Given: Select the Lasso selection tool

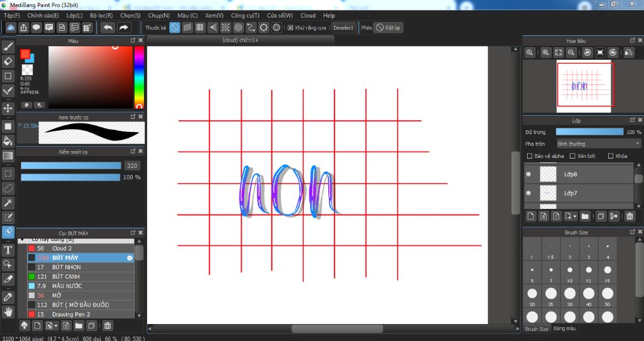Looking at the screenshot, I should 8,188.
